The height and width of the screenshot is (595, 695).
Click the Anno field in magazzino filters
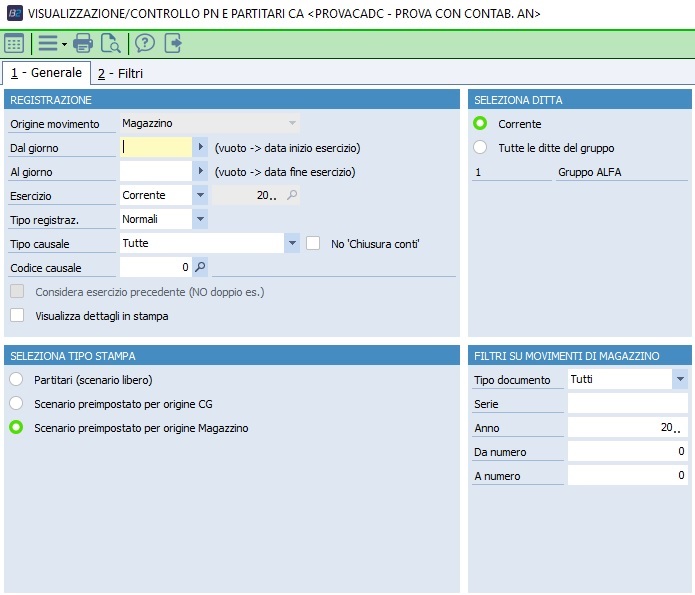628,427
